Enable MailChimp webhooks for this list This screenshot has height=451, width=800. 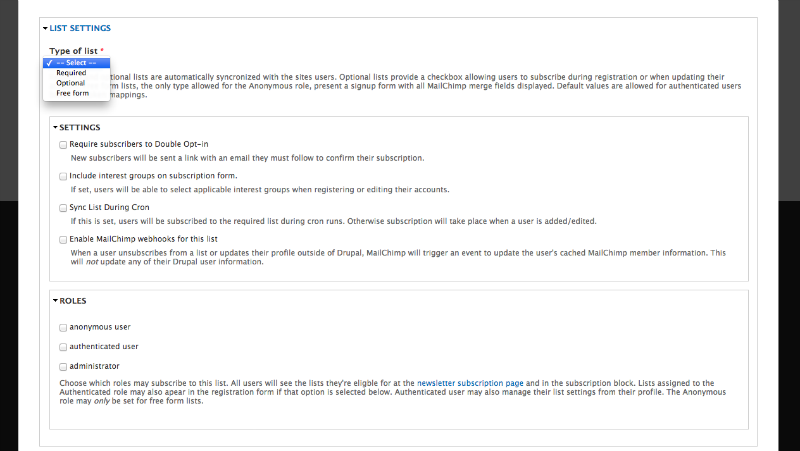pyautogui.click(x=63, y=240)
